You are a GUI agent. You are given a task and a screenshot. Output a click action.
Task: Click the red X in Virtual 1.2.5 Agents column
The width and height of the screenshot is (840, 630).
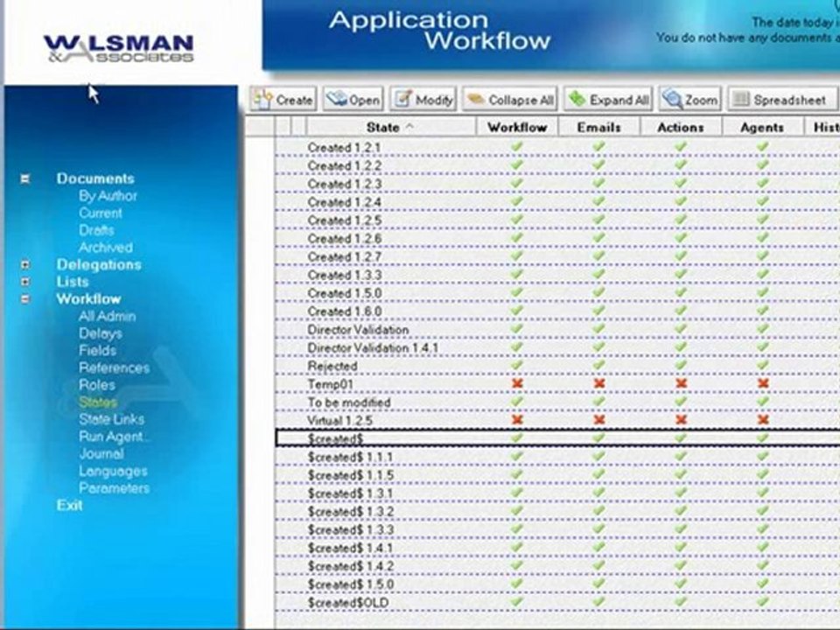(763, 420)
